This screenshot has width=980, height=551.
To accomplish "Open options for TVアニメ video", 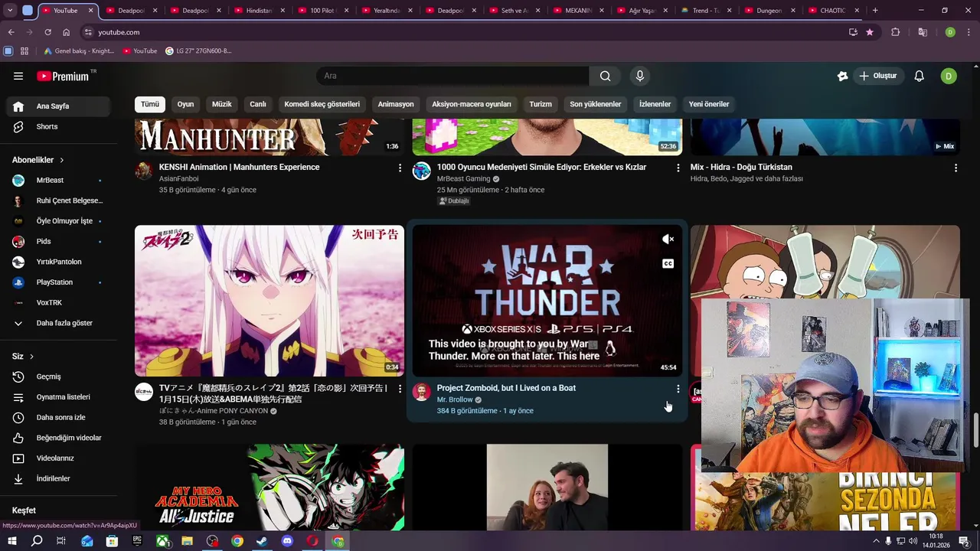I will coord(400,389).
